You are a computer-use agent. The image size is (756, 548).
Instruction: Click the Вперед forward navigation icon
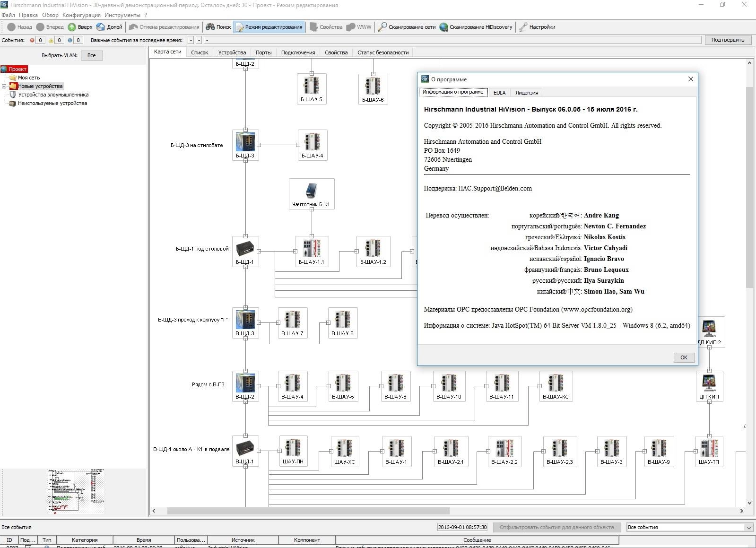(x=40, y=27)
